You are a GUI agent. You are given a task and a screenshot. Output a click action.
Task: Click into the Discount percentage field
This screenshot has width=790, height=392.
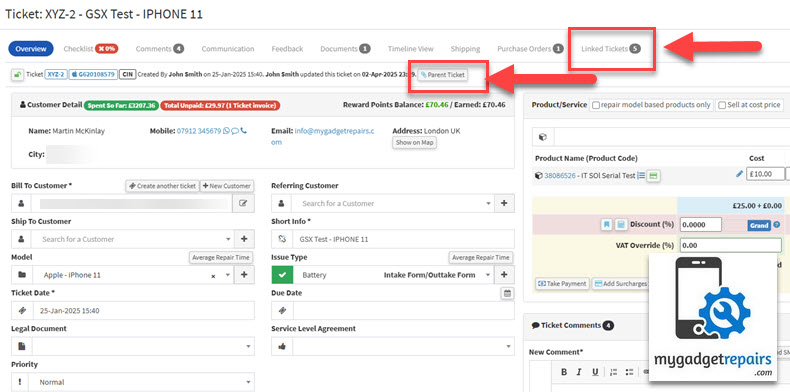[700, 225]
